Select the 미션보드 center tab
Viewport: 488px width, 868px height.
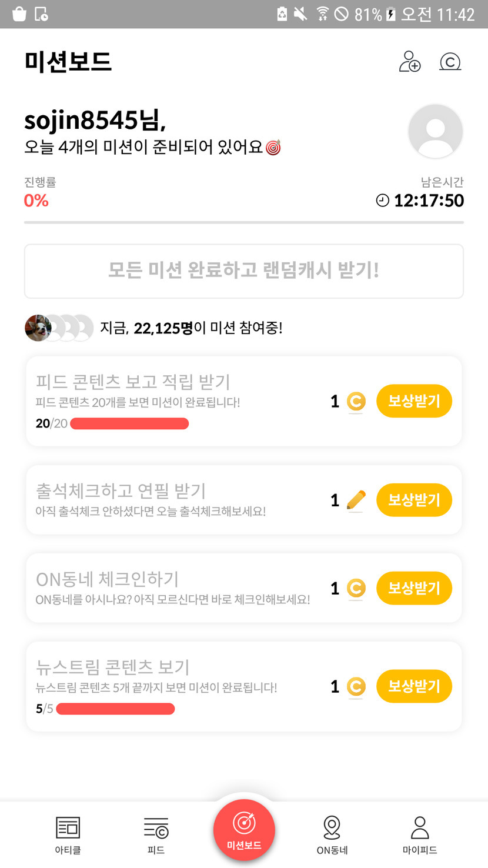[244, 830]
